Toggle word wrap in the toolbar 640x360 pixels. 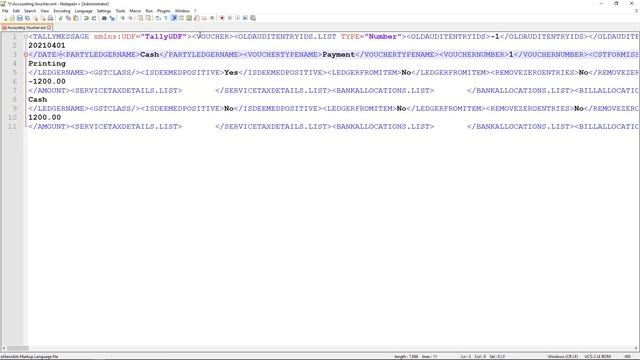[158, 18]
